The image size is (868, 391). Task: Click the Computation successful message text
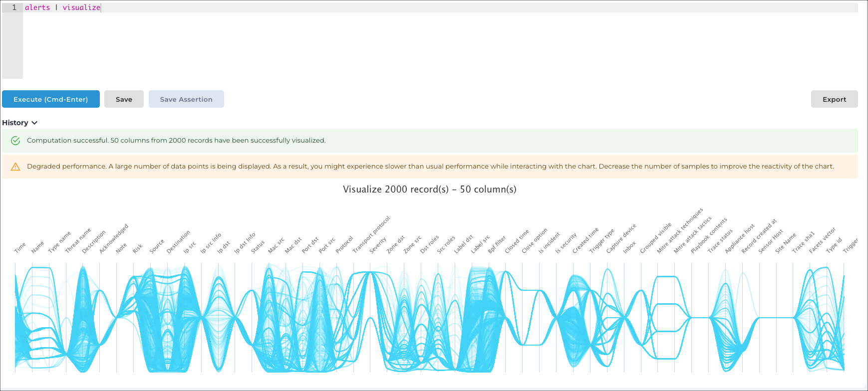click(x=176, y=141)
